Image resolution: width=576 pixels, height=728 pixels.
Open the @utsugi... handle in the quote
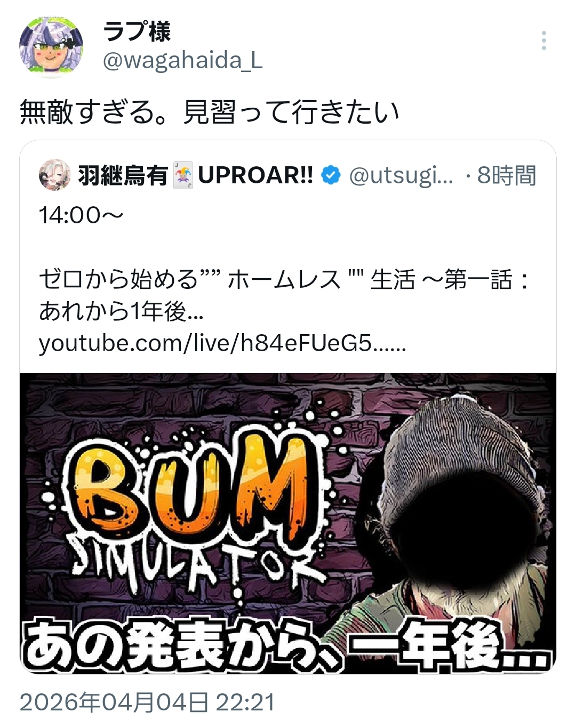401,175
